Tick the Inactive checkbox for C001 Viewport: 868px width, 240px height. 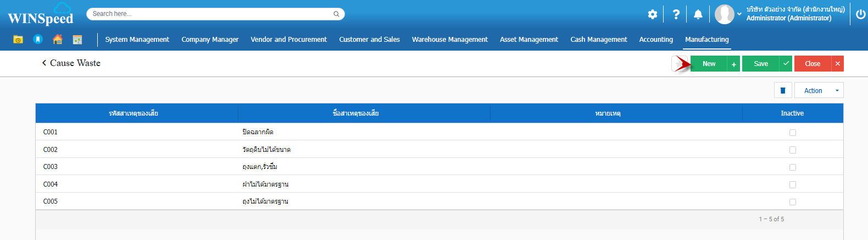(792, 133)
